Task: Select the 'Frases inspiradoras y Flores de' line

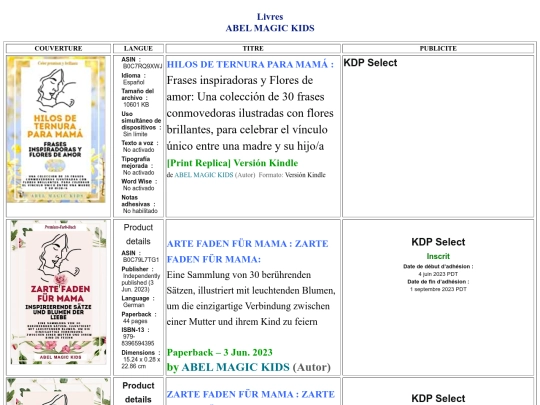Action: (x=240, y=81)
